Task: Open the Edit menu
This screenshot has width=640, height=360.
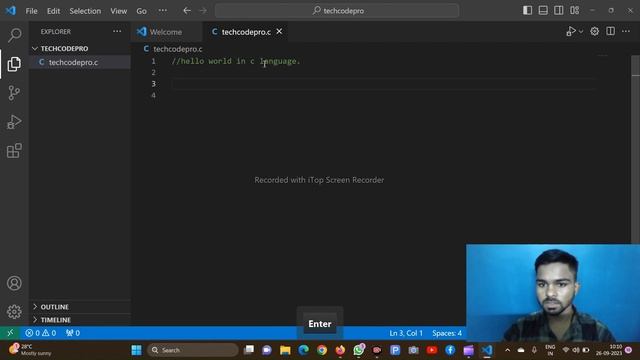Action: tap(53, 11)
